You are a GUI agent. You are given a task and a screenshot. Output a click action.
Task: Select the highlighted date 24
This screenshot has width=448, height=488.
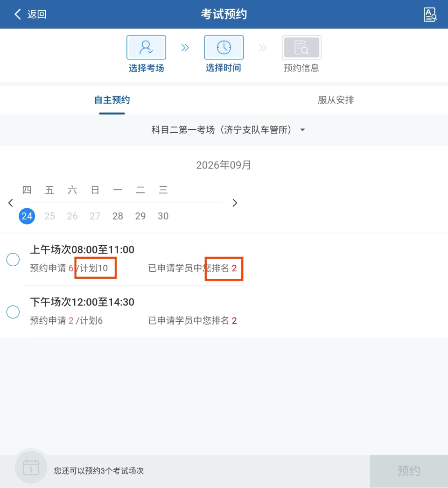click(27, 216)
